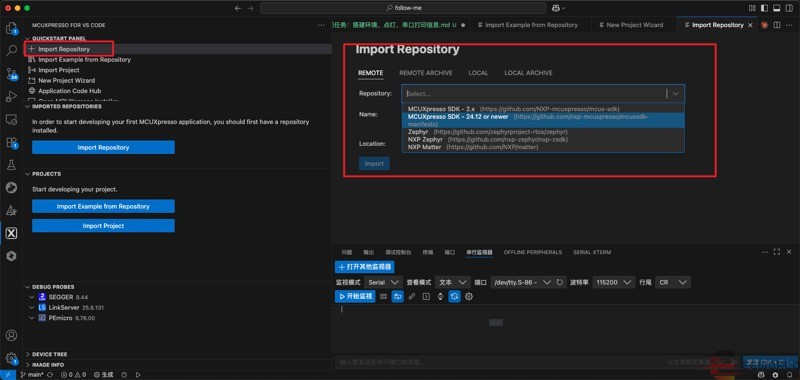
Task: Open Copilot icon next to search bar
Action: (x=556, y=8)
